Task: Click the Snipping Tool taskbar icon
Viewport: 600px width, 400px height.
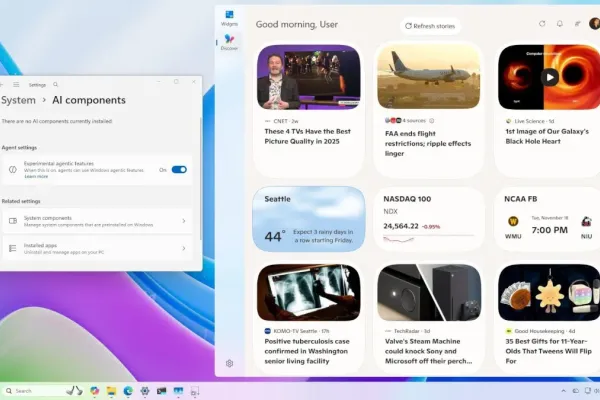Action: pyautogui.click(x=195, y=391)
